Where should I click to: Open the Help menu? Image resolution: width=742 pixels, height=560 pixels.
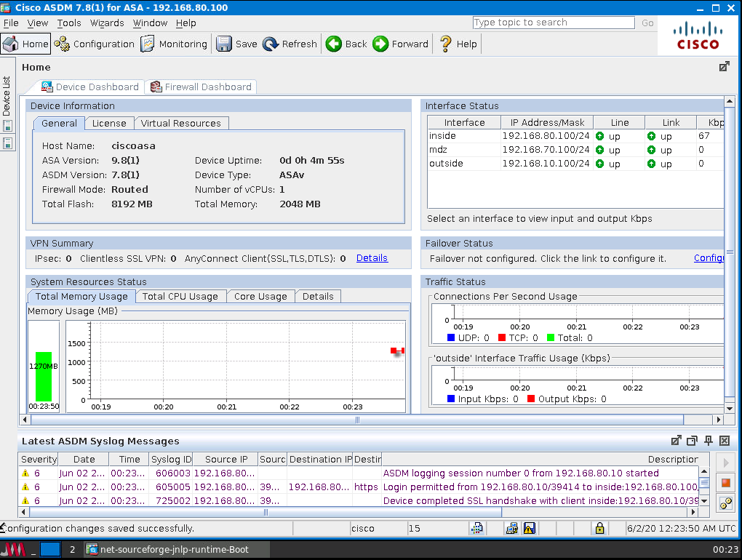click(186, 23)
